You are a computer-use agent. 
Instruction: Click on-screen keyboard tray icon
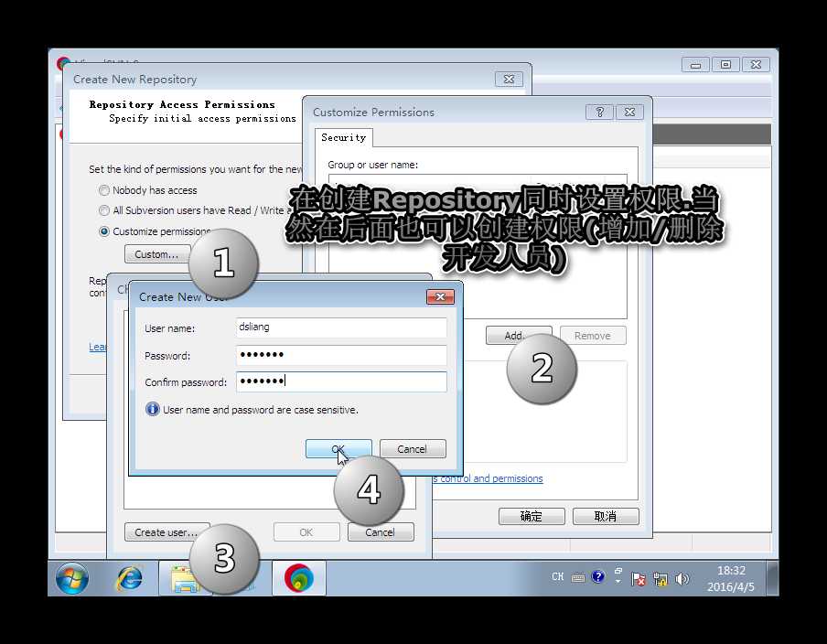[x=578, y=578]
